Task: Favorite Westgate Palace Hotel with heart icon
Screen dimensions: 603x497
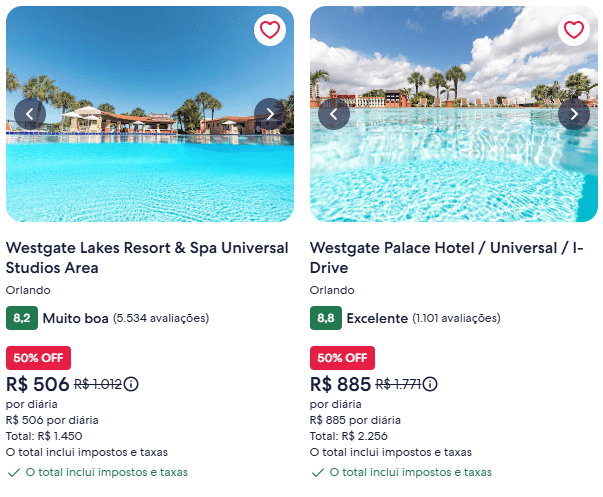Action: (573, 30)
